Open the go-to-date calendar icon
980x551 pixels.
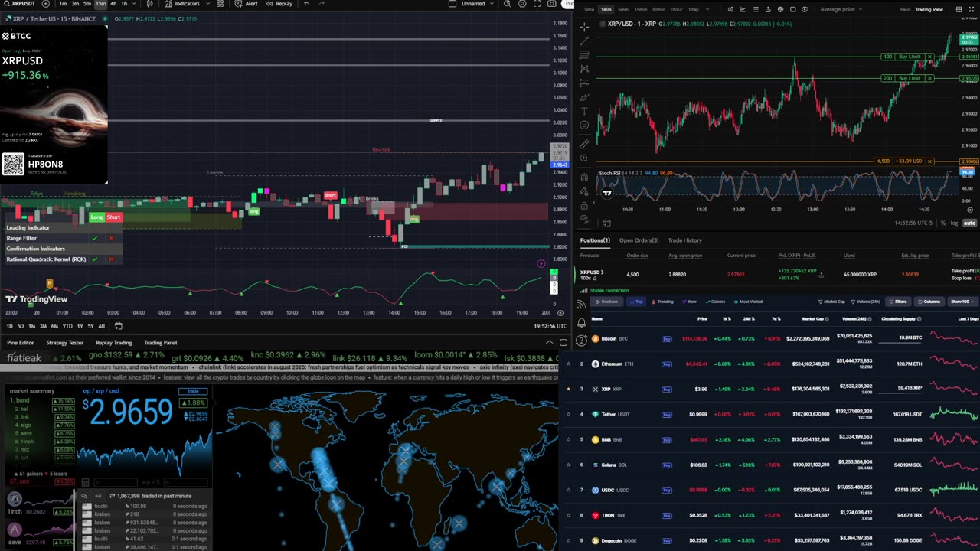(119, 326)
